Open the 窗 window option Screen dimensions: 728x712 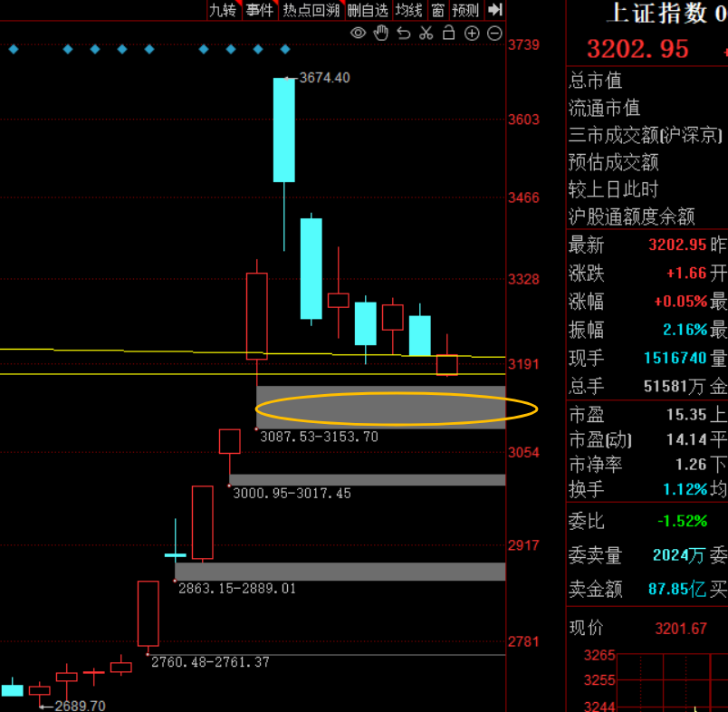click(x=438, y=10)
